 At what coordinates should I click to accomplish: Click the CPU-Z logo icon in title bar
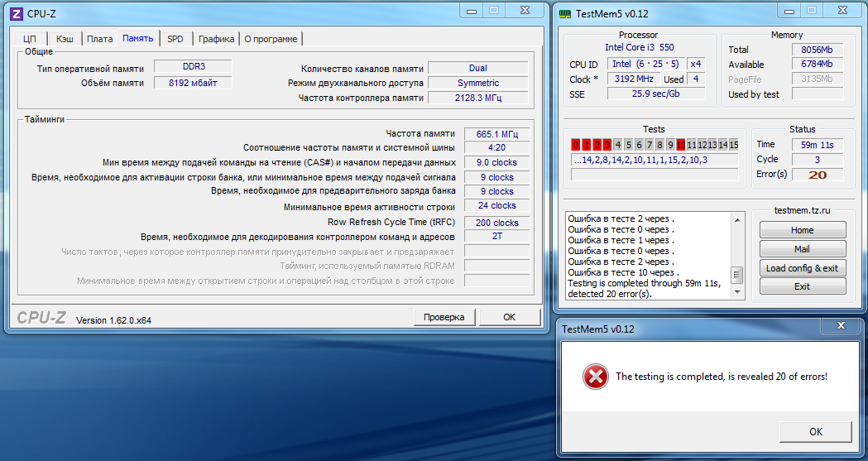tap(17, 14)
